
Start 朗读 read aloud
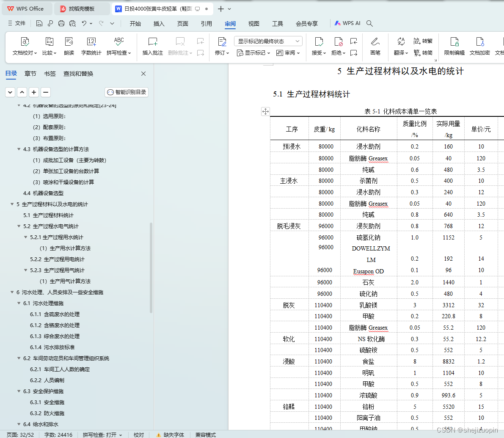69,46
